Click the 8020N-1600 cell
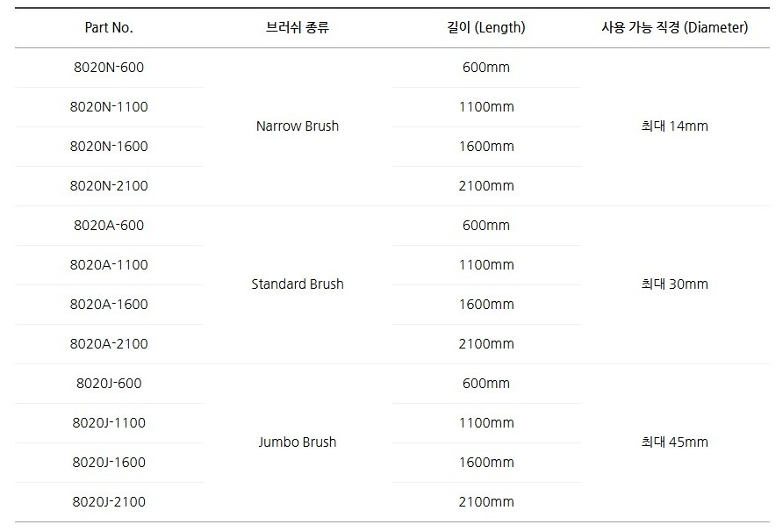The height and width of the screenshot is (532, 783). click(109, 147)
